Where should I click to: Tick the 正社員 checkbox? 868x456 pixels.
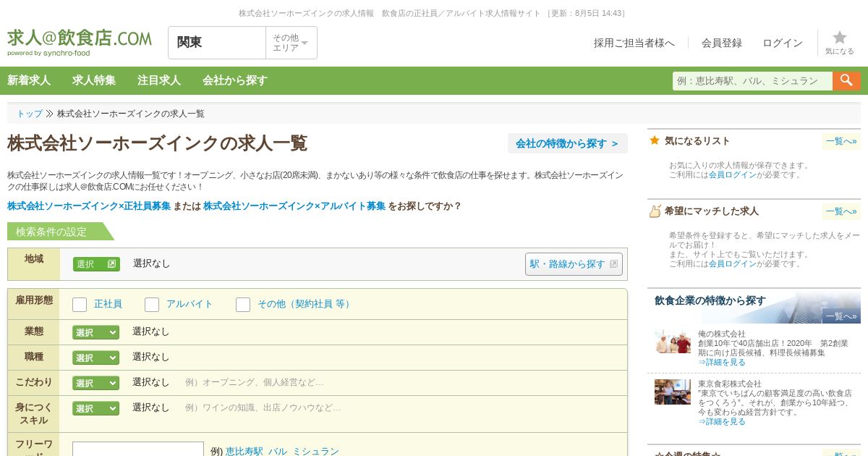(x=80, y=305)
